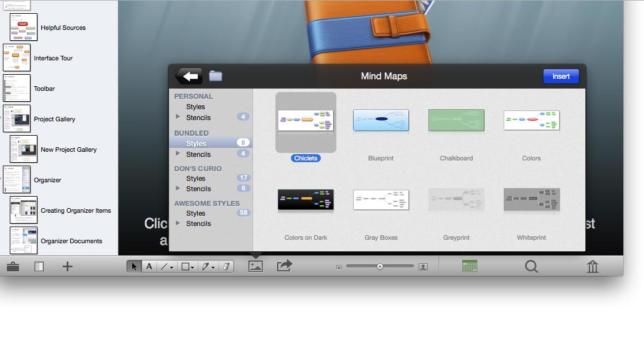This screenshot has width=644, height=345.
Task: Open the Project Gallery page thumbnail
Action: click(x=17, y=118)
